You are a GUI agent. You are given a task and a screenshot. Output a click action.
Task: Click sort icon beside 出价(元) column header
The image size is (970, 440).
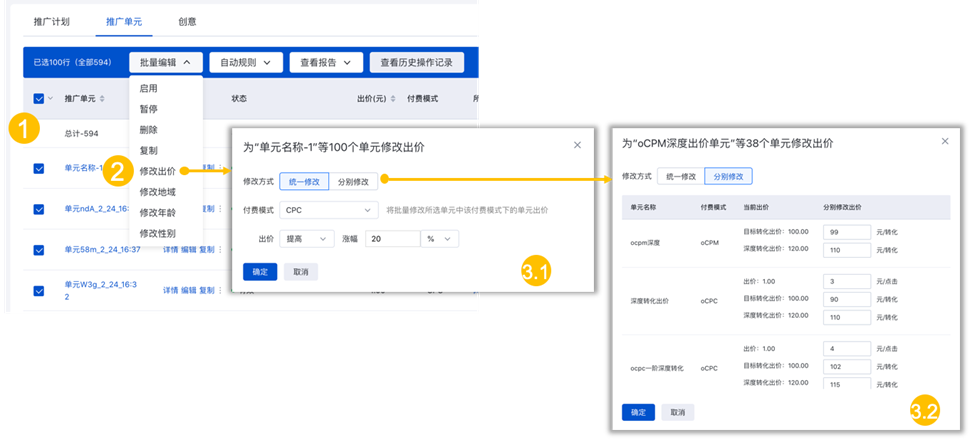pos(393,99)
